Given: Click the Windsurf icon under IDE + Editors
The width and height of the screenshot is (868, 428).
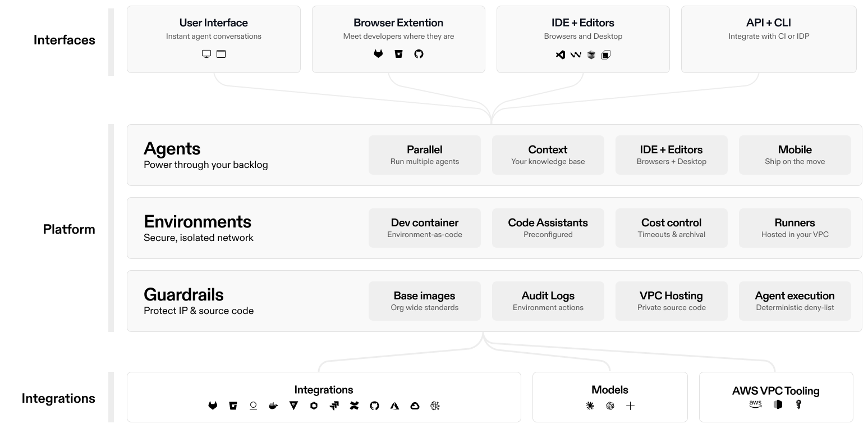Looking at the screenshot, I should click(575, 54).
